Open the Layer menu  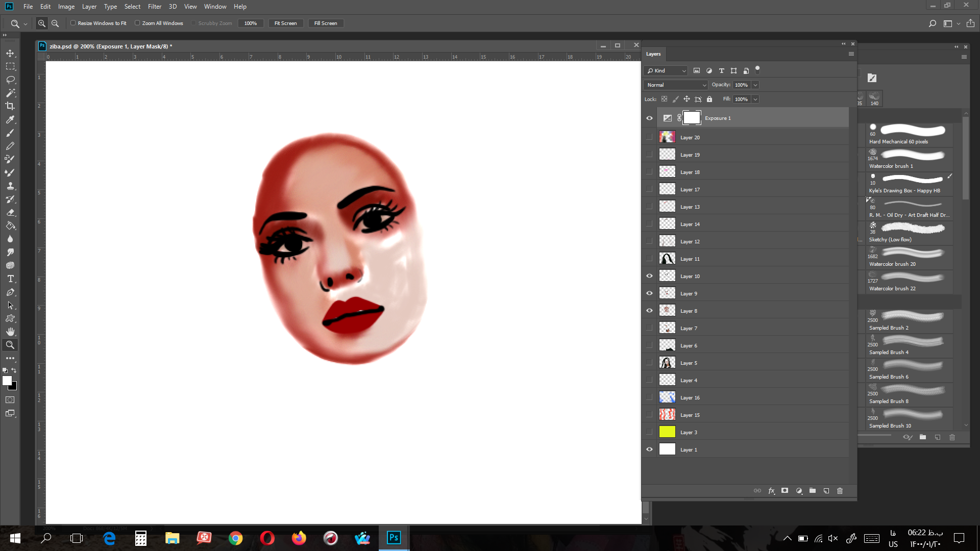[89, 7]
